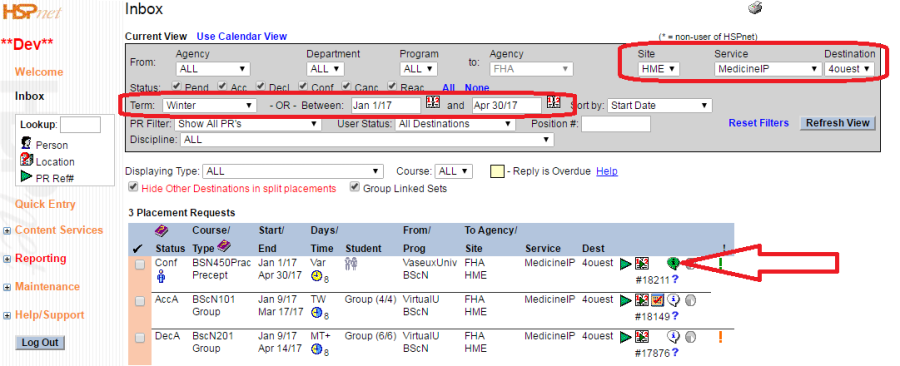Open green arrow for request #18149

pos(626,301)
